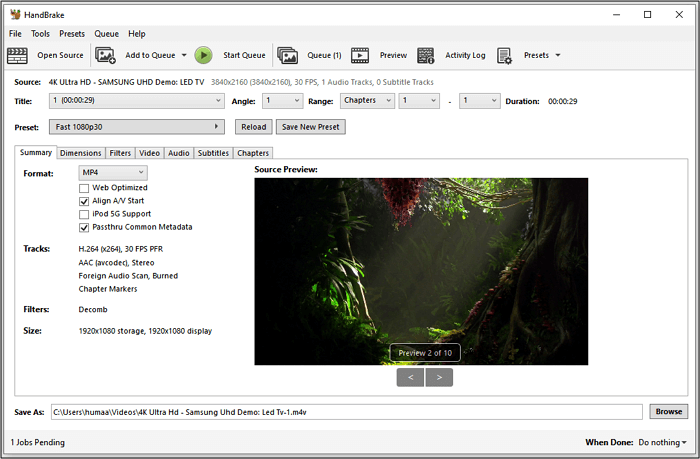The image size is (700, 459).
Task: Uncheck the Align A/V Start checkbox
Action: coord(84,201)
